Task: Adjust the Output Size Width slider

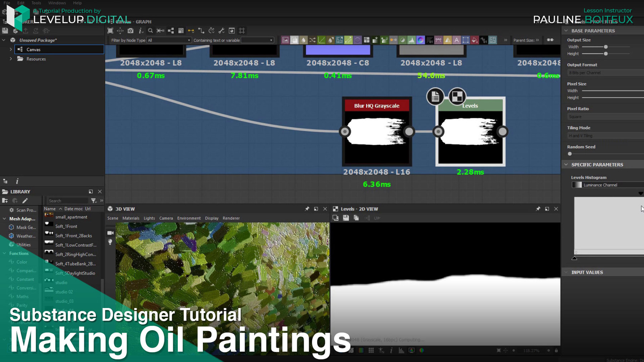Action: pos(606,46)
